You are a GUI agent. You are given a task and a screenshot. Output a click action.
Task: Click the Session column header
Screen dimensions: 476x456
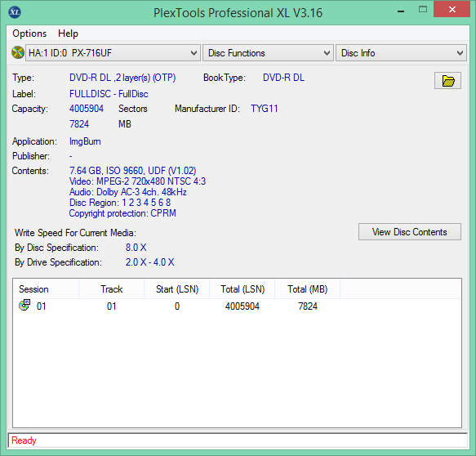click(46, 289)
